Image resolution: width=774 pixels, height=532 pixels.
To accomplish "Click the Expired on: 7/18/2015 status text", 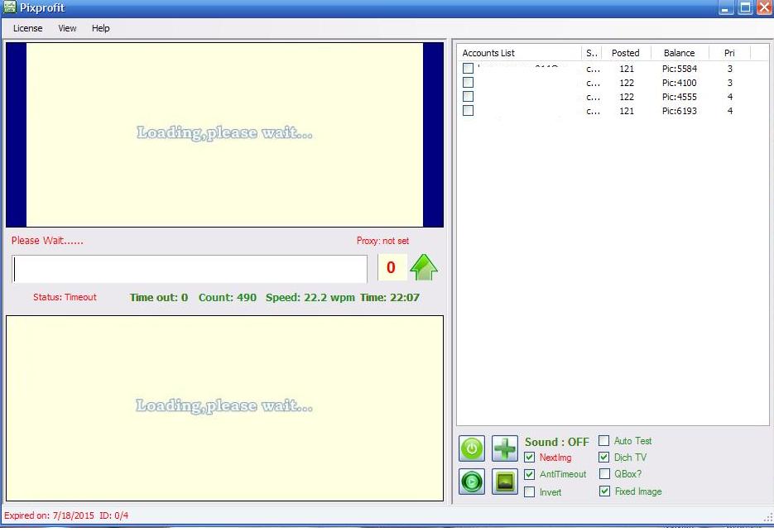I will 49,515.
